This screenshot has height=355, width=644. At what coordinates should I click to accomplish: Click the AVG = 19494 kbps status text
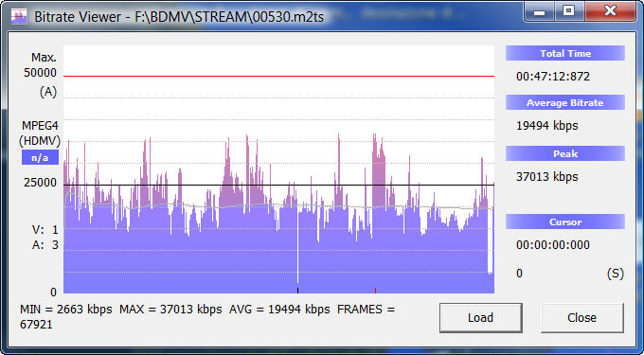coord(279,310)
